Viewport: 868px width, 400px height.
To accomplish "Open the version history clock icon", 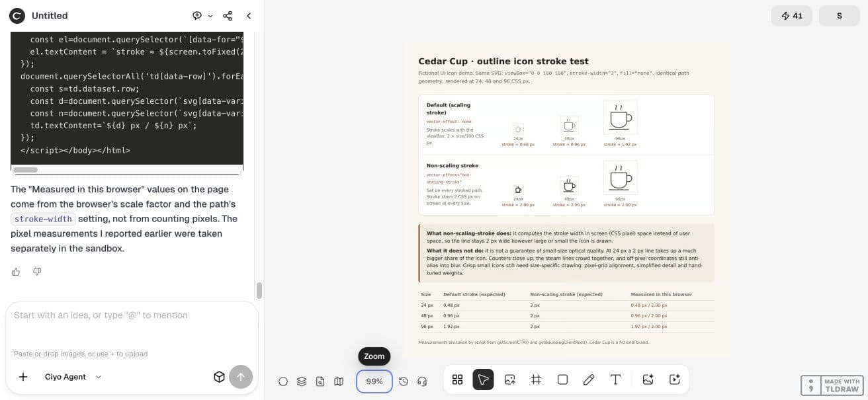I will click(404, 381).
